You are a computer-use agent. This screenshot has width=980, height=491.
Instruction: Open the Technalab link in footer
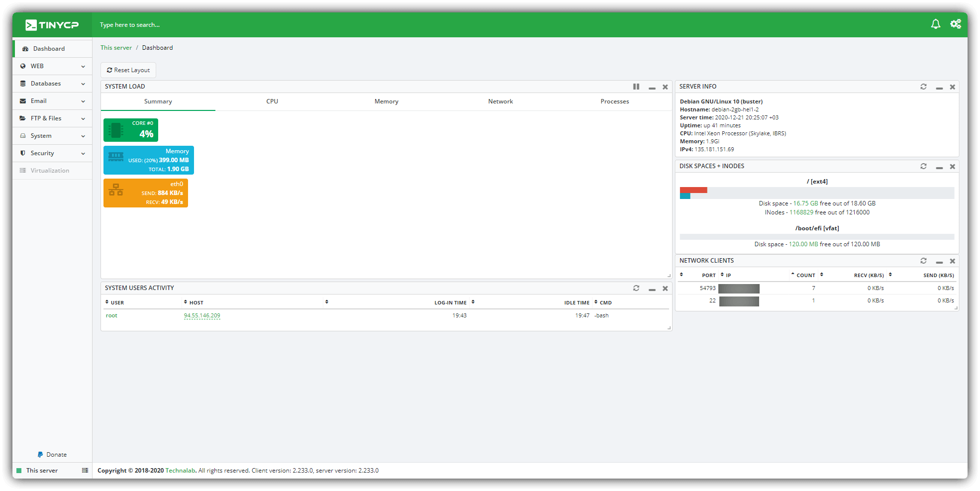pos(180,471)
